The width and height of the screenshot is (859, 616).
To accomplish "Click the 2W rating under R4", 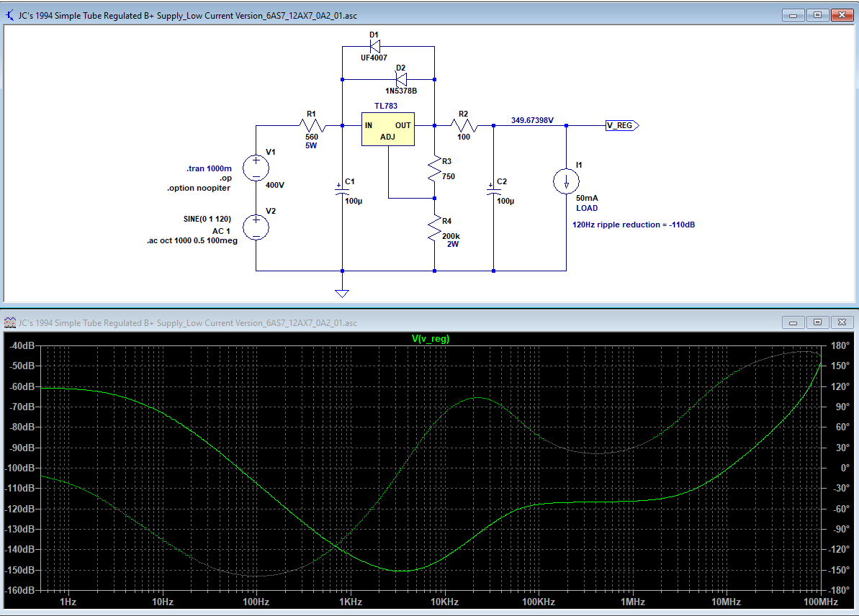I will pos(452,244).
